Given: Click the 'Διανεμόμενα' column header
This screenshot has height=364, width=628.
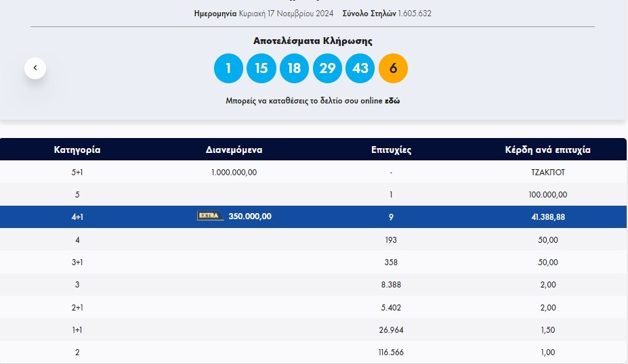Looking at the screenshot, I should [x=234, y=150].
